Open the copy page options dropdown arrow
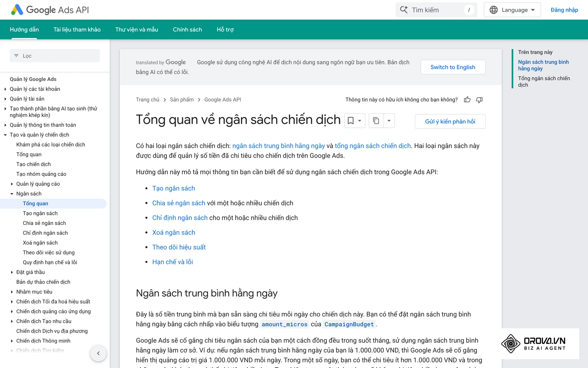 389,121
